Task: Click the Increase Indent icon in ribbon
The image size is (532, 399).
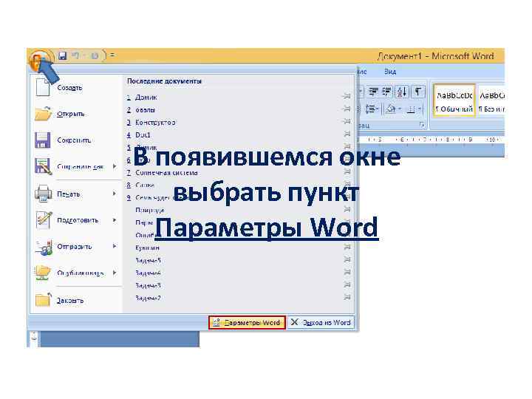Action: pyautogui.click(x=386, y=92)
